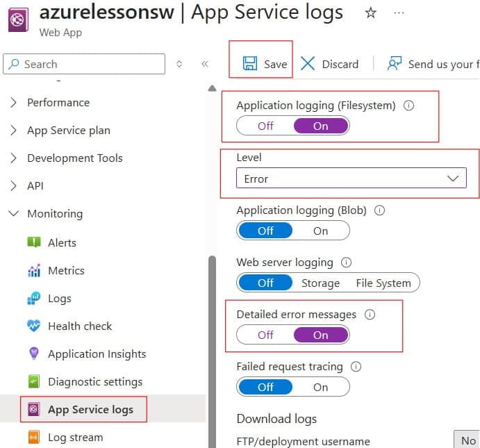
Task: Click the Health check heart icon
Action: [33, 326]
